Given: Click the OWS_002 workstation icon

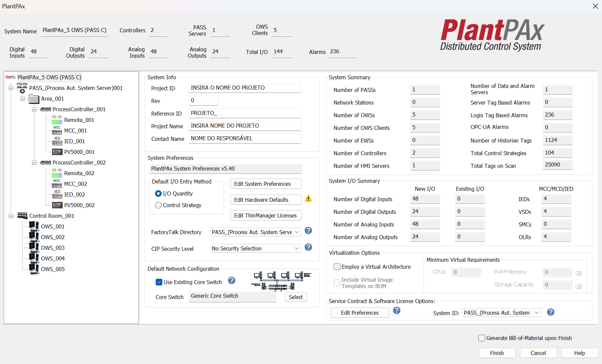Looking at the screenshot, I should (34, 237).
